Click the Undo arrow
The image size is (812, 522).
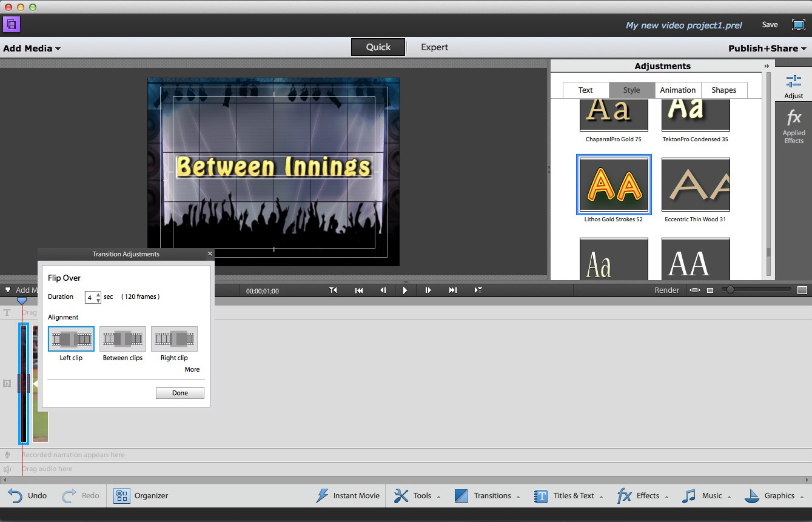[x=15, y=495]
